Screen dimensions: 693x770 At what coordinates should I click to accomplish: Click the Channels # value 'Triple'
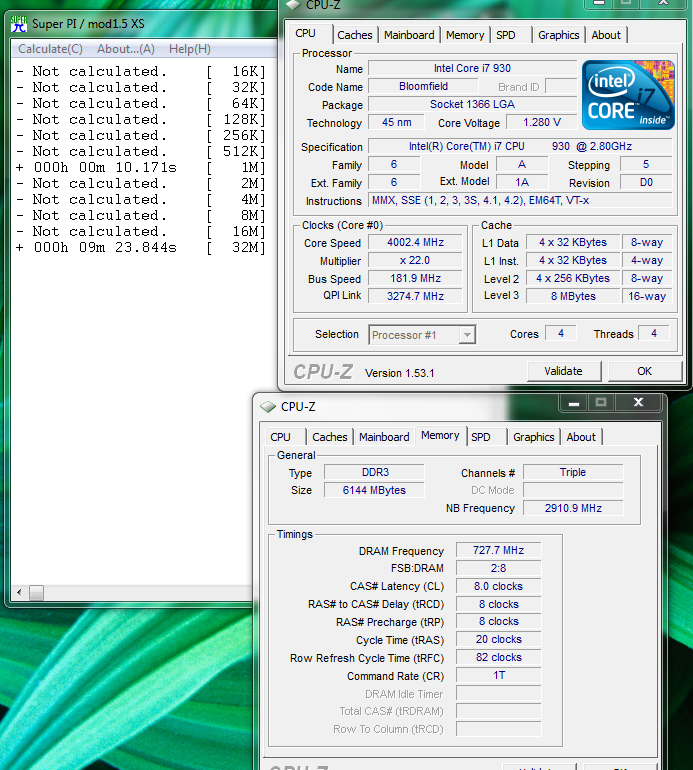(x=573, y=472)
